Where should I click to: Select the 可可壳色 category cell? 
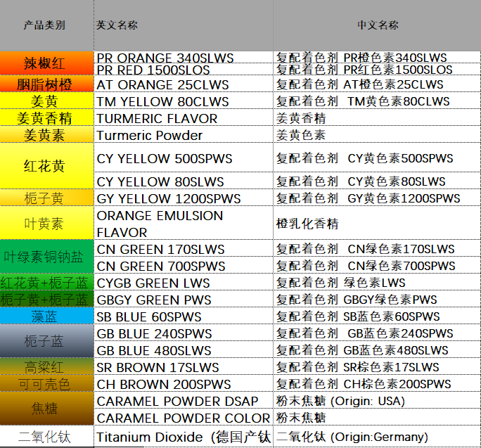[47, 383]
